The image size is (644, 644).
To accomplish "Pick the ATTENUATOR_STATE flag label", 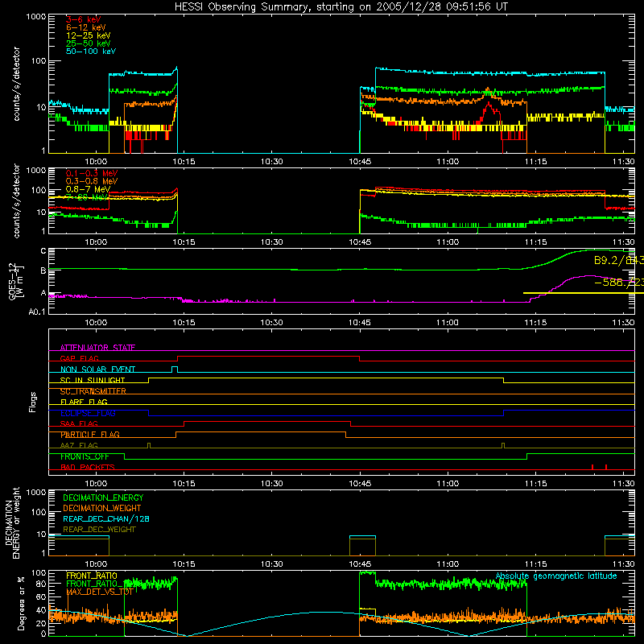I will pos(97,348).
